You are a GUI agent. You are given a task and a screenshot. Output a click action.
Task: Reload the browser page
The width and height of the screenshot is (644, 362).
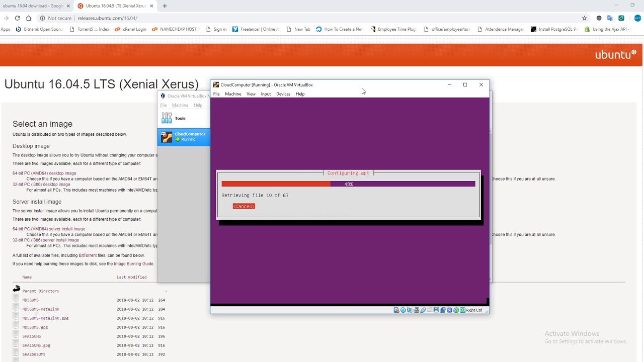point(17,18)
